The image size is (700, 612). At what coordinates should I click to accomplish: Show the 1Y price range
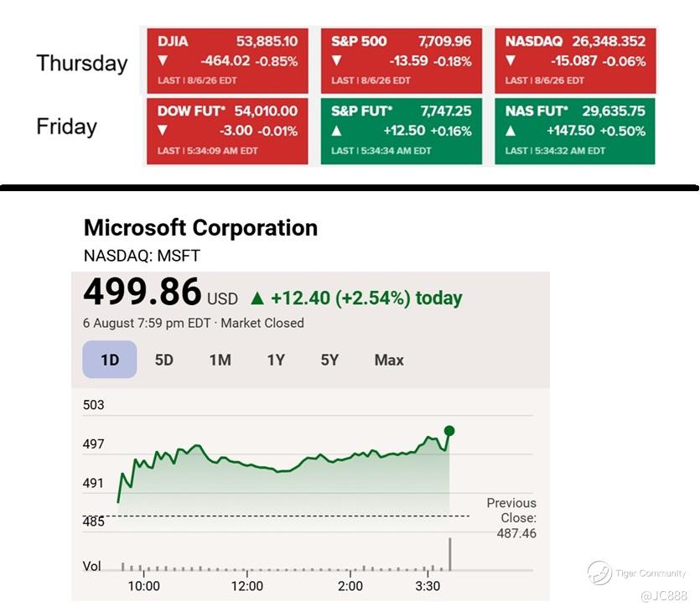pyautogui.click(x=276, y=360)
